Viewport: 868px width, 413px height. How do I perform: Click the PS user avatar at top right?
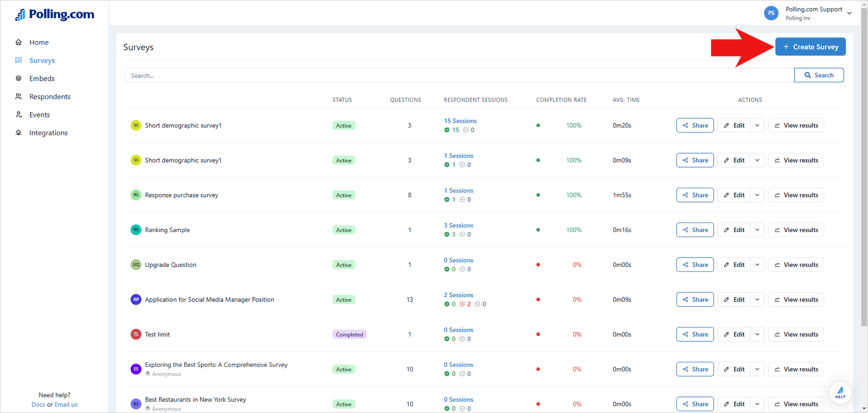pyautogui.click(x=771, y=13)
